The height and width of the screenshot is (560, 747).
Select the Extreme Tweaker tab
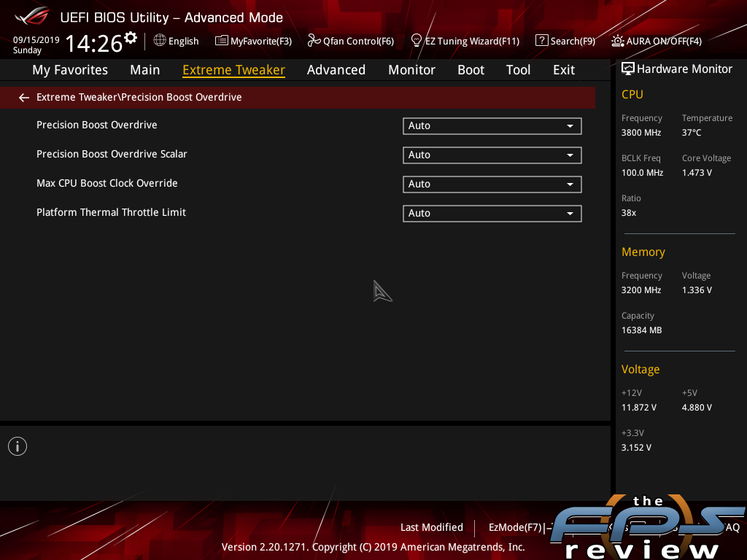234,70
